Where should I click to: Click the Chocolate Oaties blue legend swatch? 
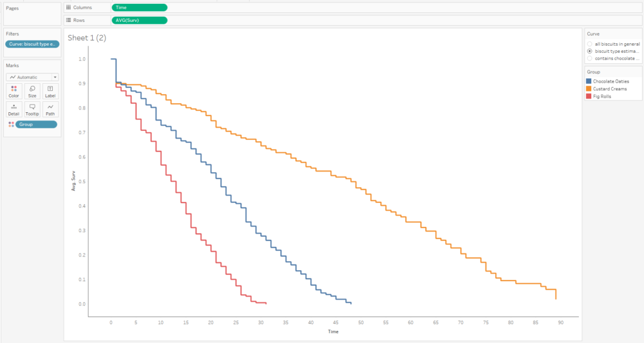coord(589,81)
